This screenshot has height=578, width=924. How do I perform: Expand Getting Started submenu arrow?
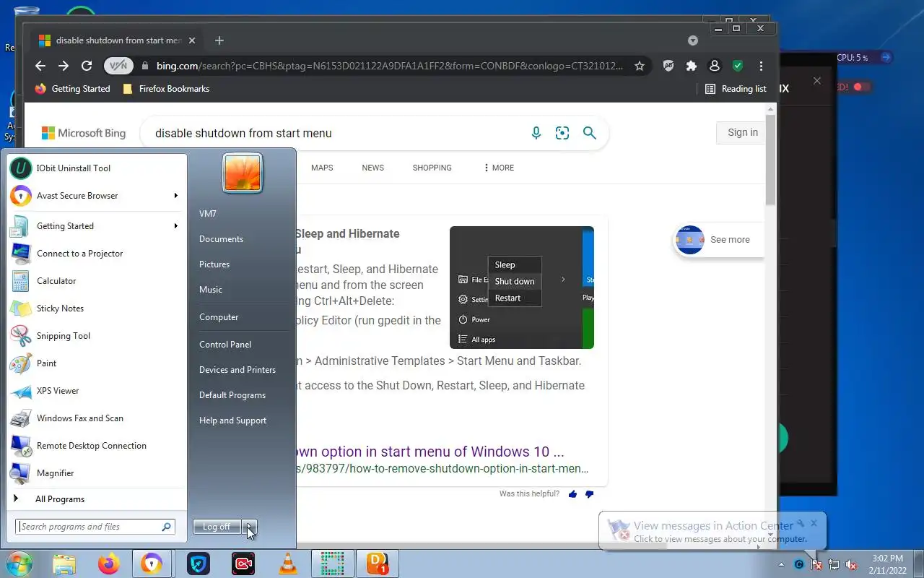[x=175, y=226]
